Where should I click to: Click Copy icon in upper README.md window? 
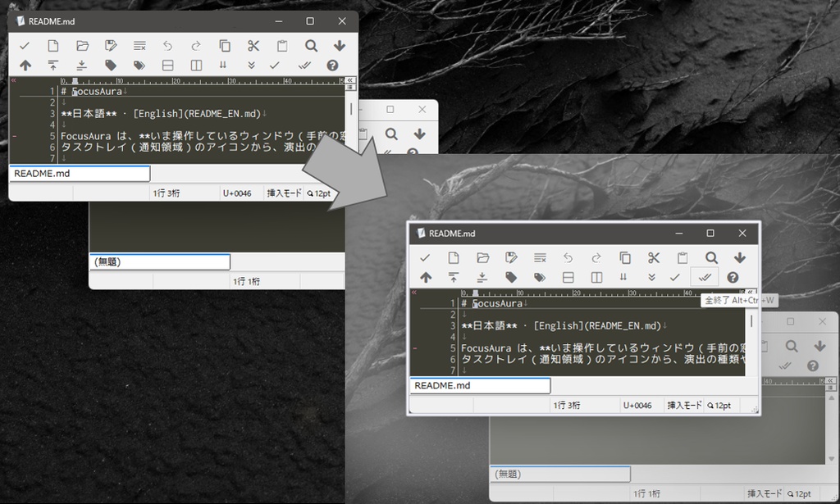[x=225, y=45]
